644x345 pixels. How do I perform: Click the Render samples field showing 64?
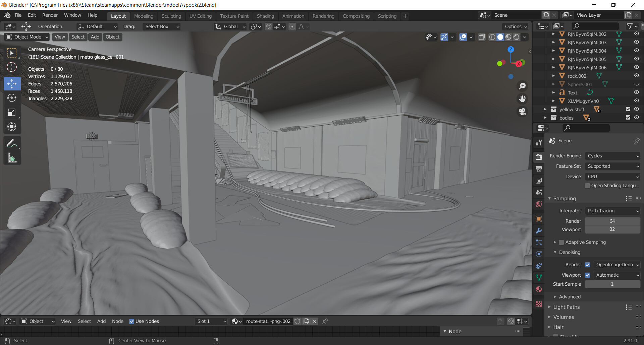(612, 221)
